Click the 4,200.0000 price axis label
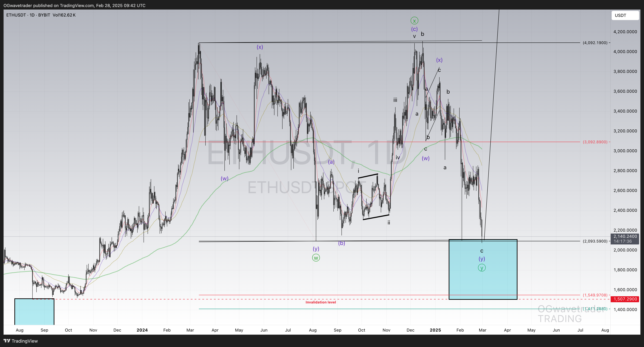This screenshot has height=347, width=644. [625, 32]
